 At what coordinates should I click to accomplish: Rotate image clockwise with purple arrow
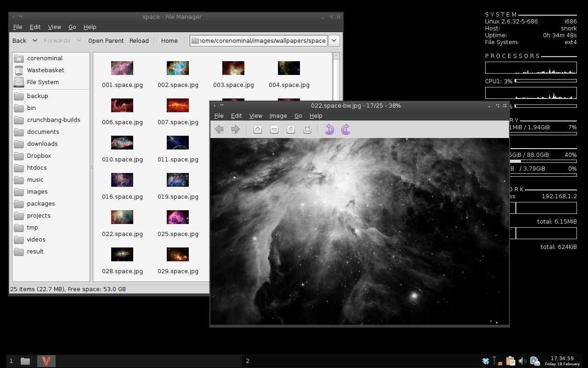346,130
